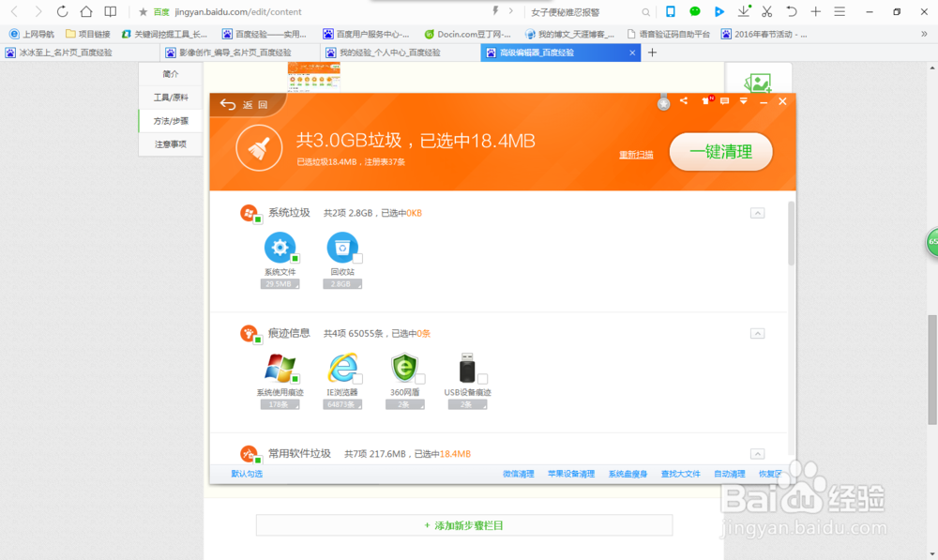Click the blue video play icon in the toolbar
The width and height of the screenshot is (938, 560).
(x=719, y=11)
